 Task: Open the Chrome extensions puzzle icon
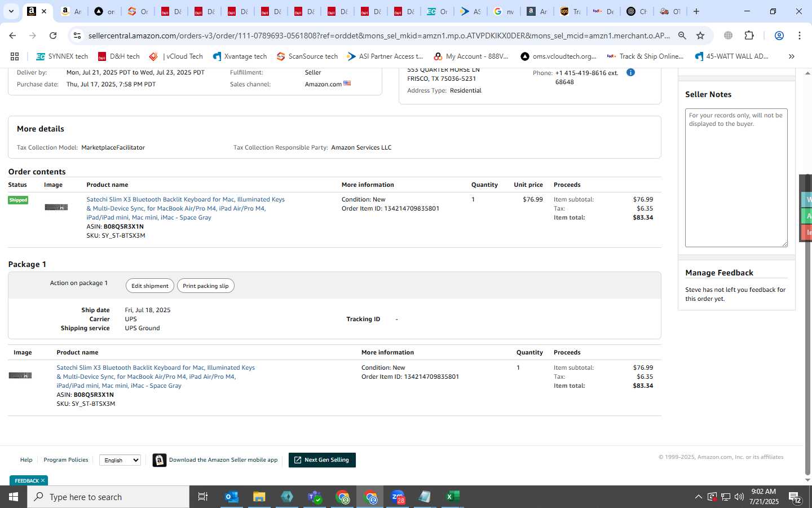pos(749,36)
